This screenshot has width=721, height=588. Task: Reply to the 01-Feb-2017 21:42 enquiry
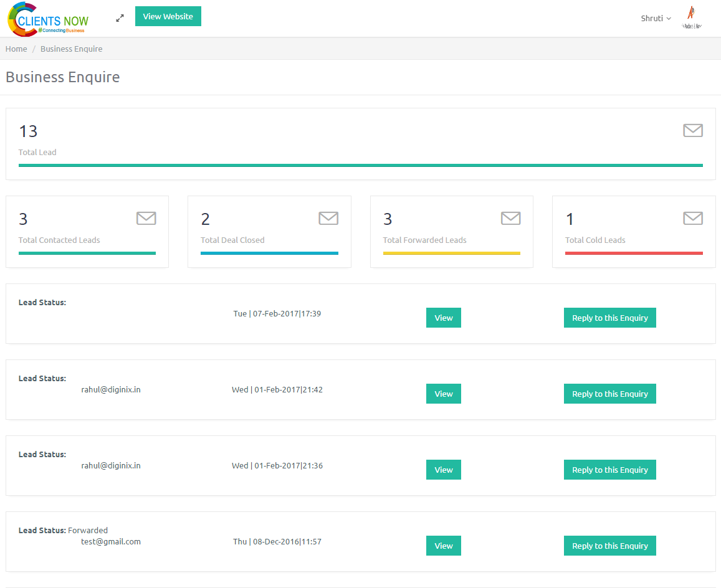coord(609,394)
